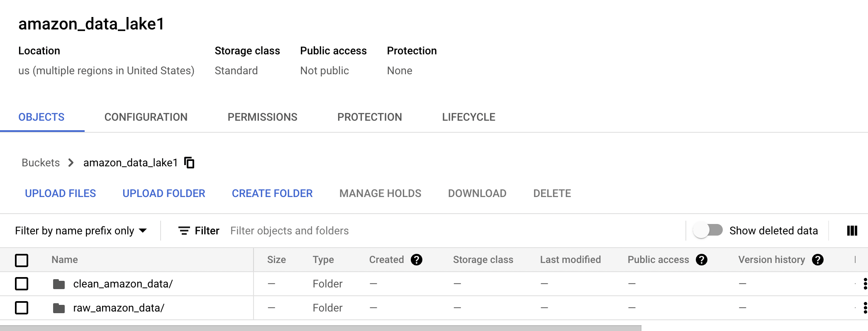
Task: Click the Upload Folder button
Action: tap(164, 193)
